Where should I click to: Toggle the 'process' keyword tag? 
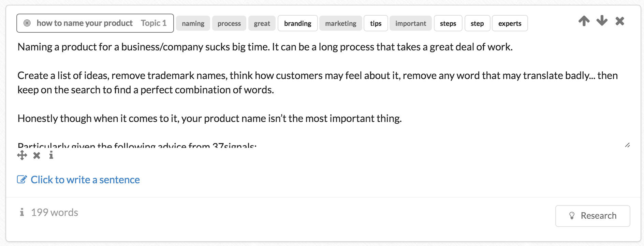click(x=229, y=23)
